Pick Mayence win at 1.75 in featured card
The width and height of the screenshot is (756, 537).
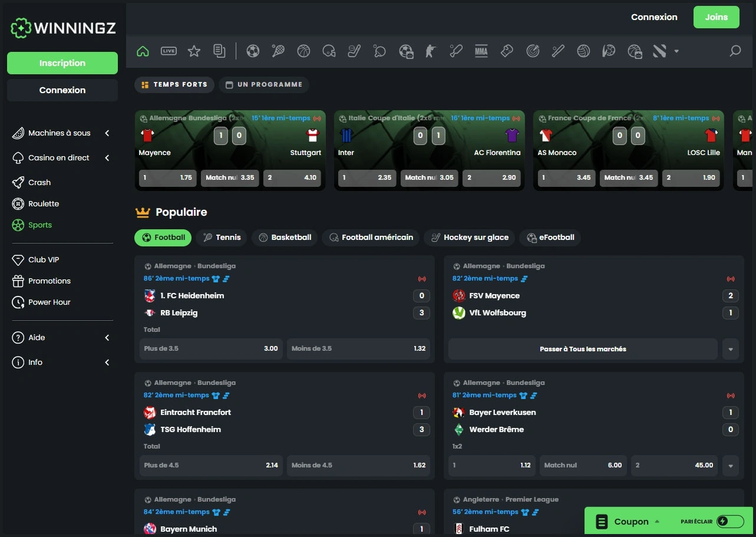tap(168, 178)
